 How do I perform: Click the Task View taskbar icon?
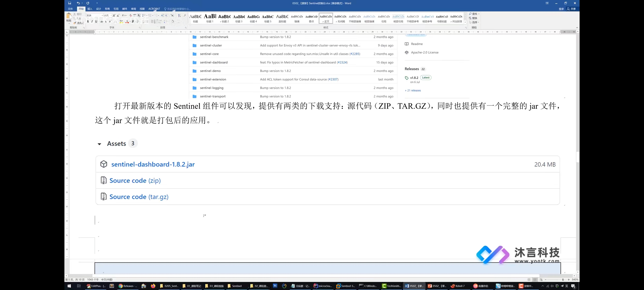79,286
